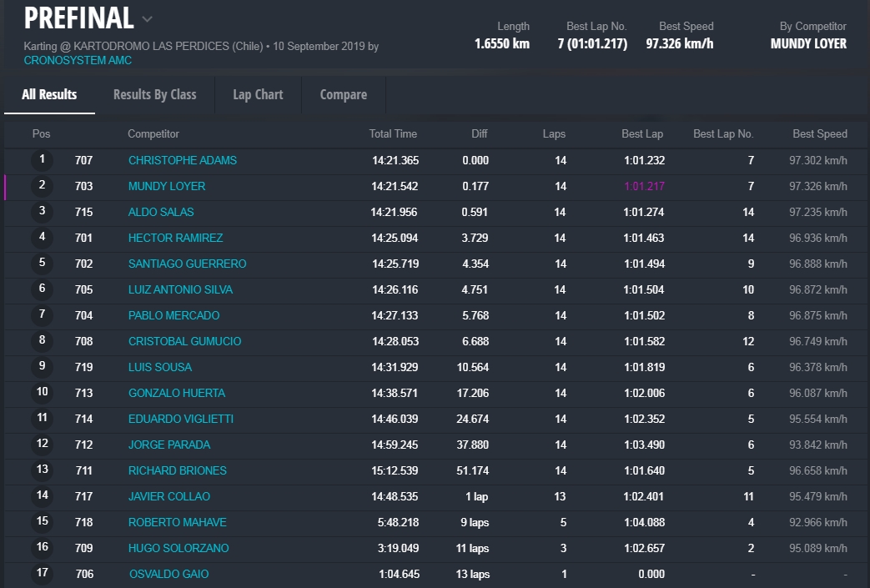This screenshot has width=870, height=588.
Task: Click the MUNDY LOYER competitor name
Action: click(166, 186)
